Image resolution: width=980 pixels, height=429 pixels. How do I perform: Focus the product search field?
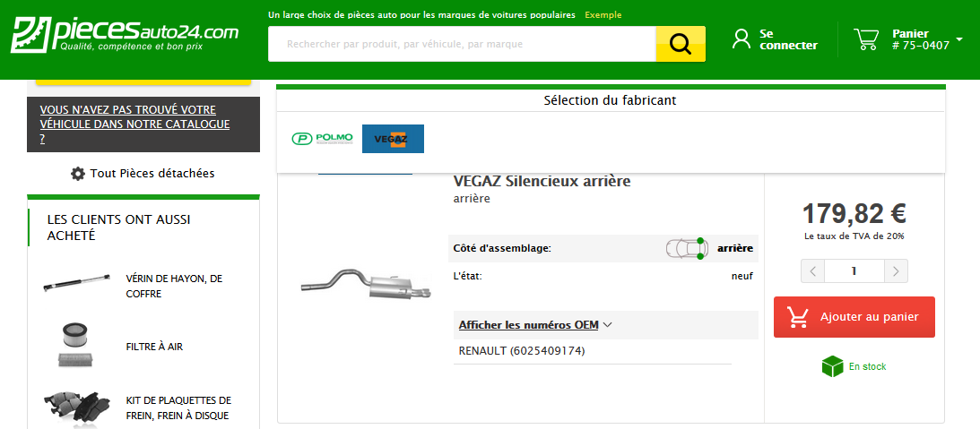pos(462,44)
